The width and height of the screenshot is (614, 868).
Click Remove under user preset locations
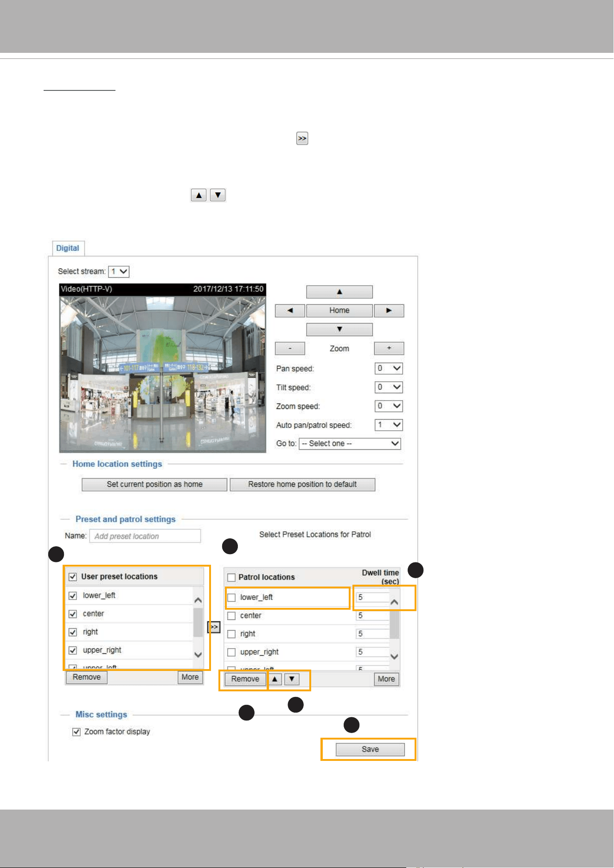click(87, 677)
